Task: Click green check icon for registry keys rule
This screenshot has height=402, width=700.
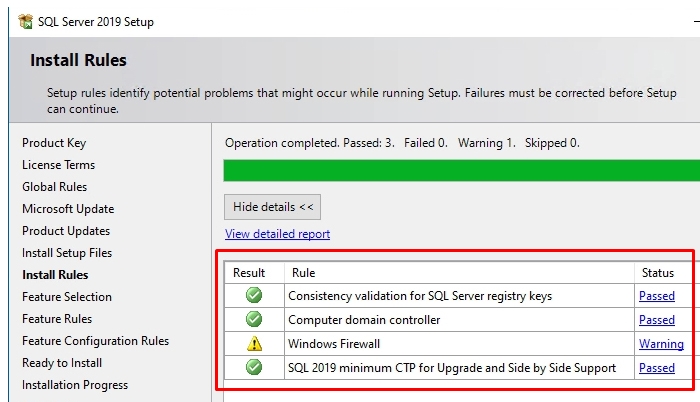Action: 254,295
